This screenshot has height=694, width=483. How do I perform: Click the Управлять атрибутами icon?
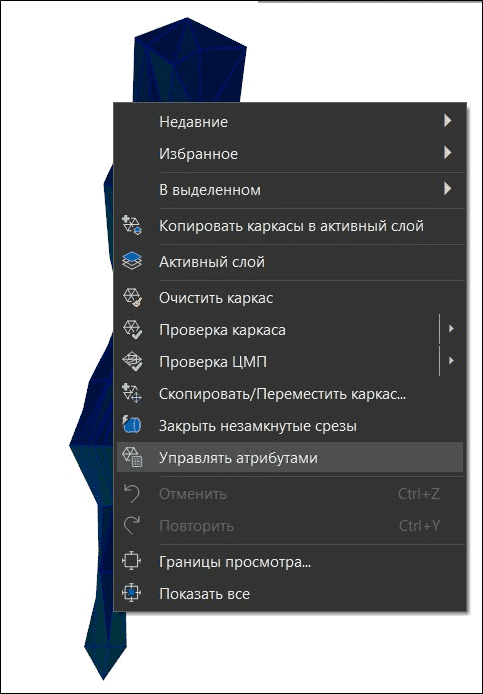tap(131, 458)
